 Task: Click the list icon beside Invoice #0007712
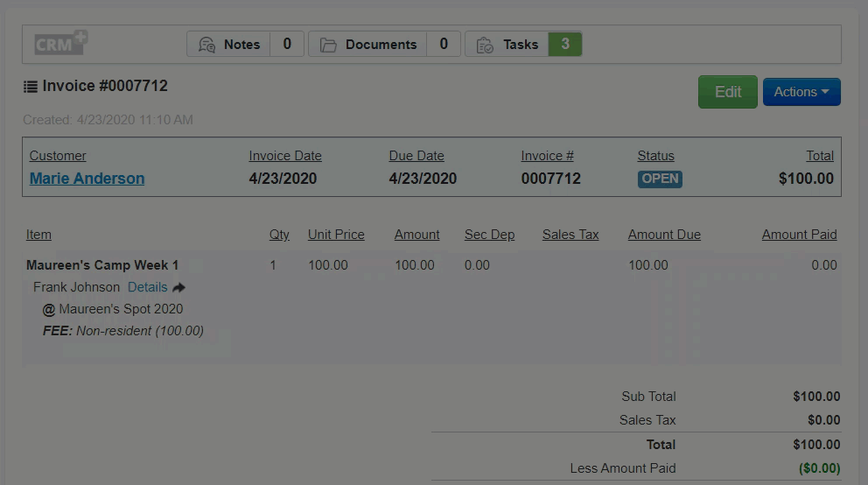click(x=31, y=87)
